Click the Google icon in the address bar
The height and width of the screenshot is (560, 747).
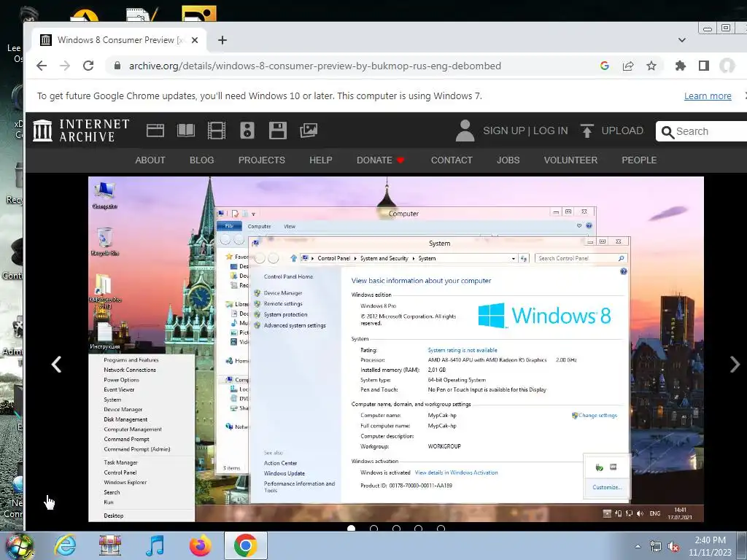point(605,66)
